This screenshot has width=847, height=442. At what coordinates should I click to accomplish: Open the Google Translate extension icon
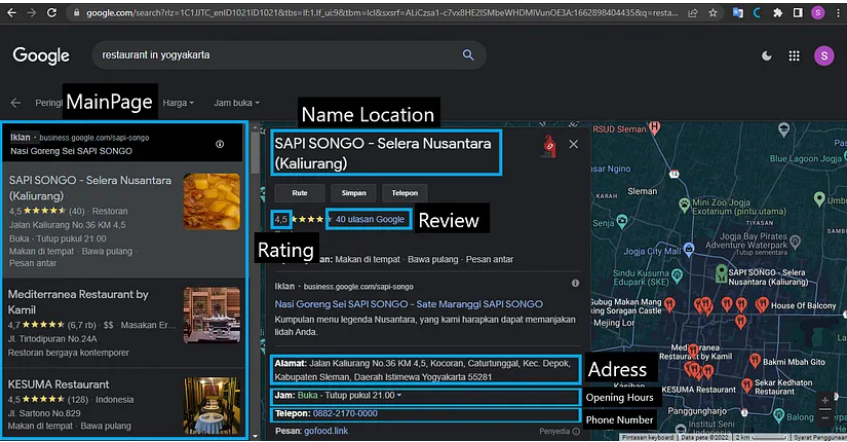tap(737, 12)
